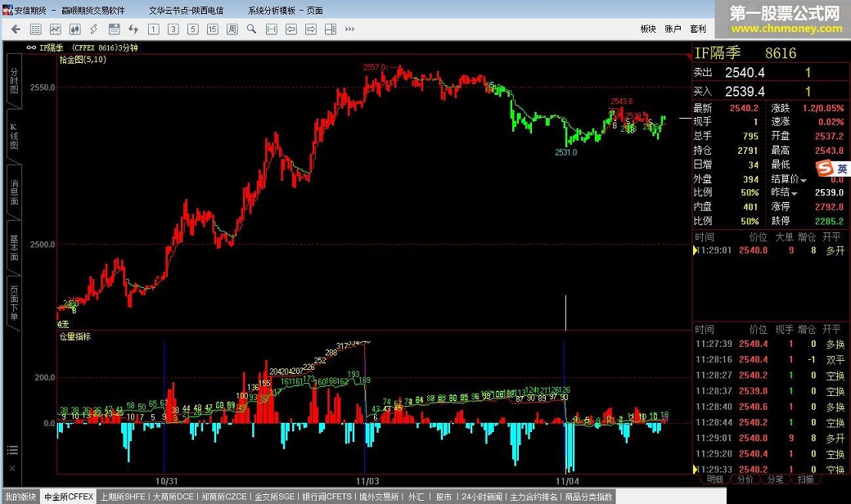
Task: Open the 页面下单 side tab
Action: (x=14, y=304)
